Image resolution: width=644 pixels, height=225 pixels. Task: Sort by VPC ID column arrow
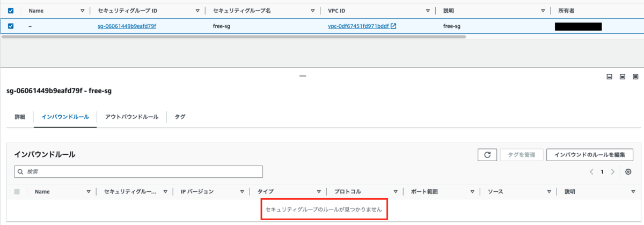[428, 10]
